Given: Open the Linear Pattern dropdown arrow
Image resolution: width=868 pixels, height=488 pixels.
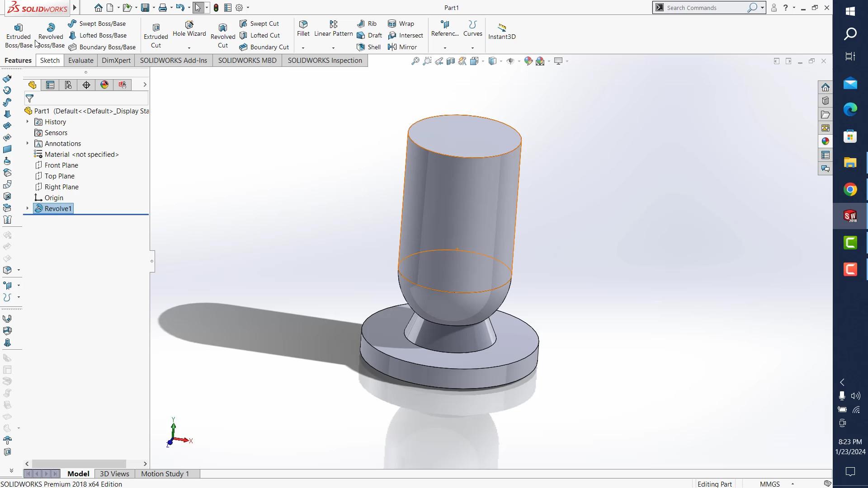Looking at the screenshot, I should pyautogui.click(x=333, y=48).
